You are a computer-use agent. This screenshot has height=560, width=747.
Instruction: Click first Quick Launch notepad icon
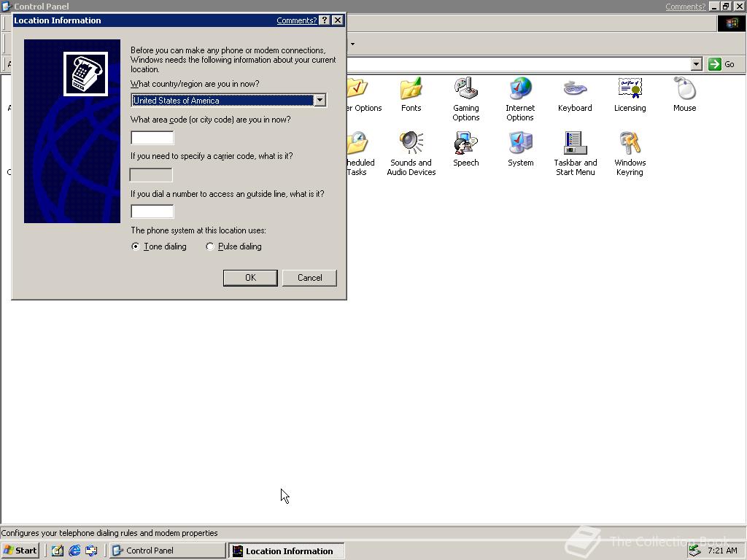[x=58, y=551]
